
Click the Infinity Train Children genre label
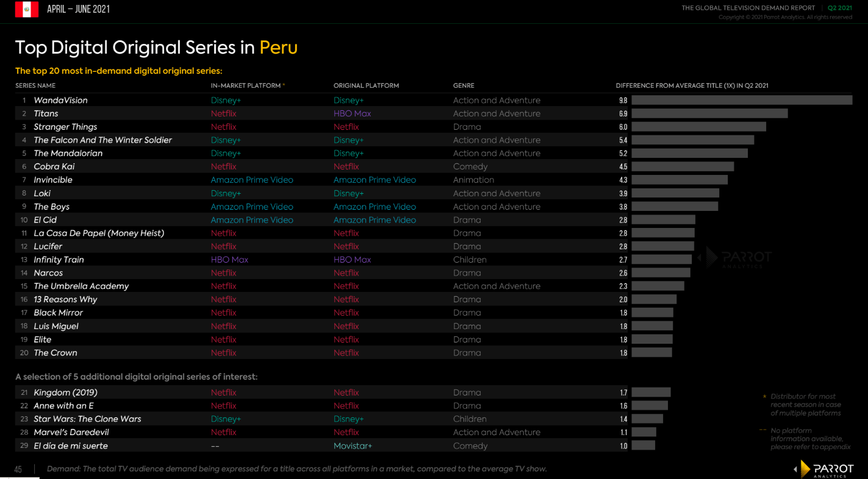(x=470, y=260)
